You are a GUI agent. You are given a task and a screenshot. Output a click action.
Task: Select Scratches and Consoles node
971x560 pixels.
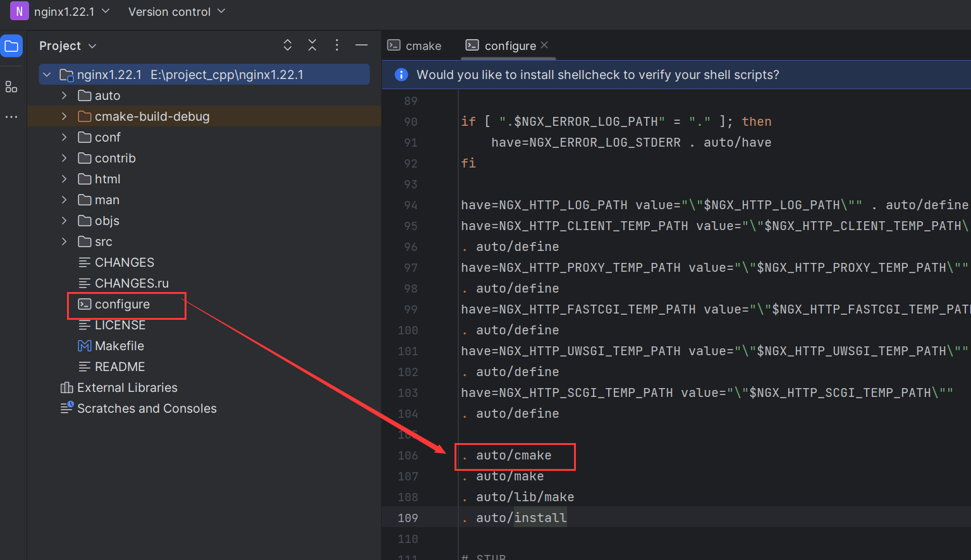(147, 408)
